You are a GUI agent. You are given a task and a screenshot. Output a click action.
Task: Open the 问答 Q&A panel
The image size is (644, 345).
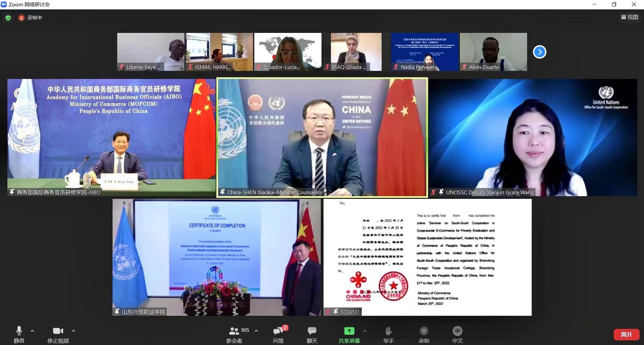pyautogui.click(x=278, y=335)
